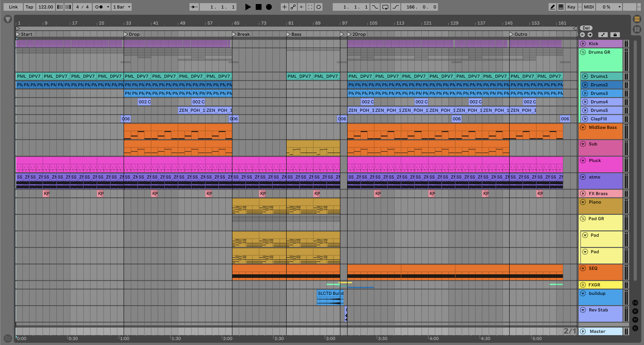Click the Arrangement Record button
644x345 pixels.
pyautogui.click(x=269, y=7)
